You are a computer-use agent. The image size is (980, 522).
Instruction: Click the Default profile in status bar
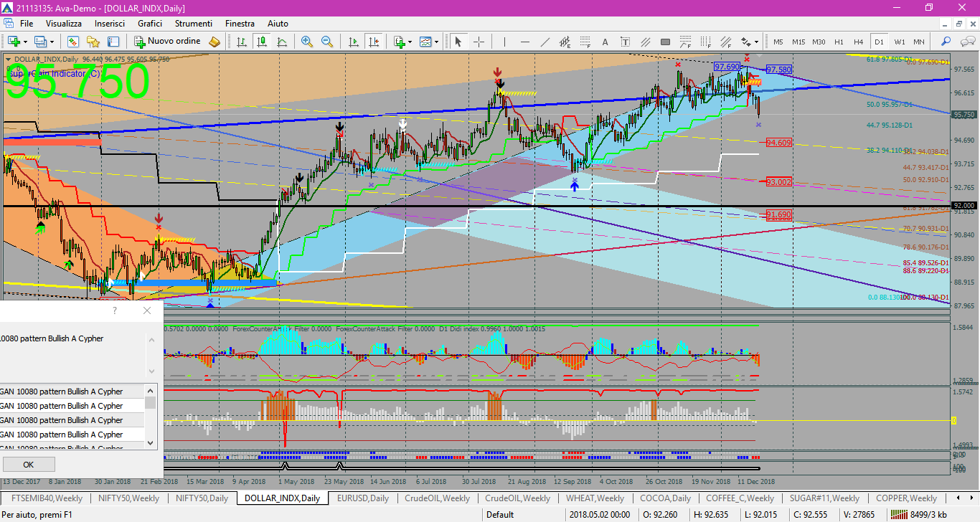(500, 514)
